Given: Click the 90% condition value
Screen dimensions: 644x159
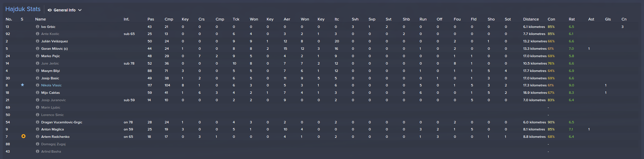Looking at the screenshot, I should (551, 122).
